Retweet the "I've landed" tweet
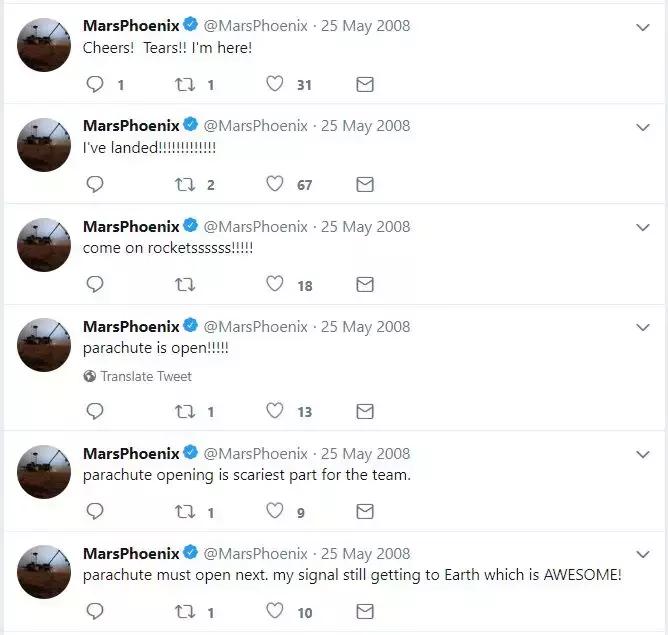 tap(185, 184)
